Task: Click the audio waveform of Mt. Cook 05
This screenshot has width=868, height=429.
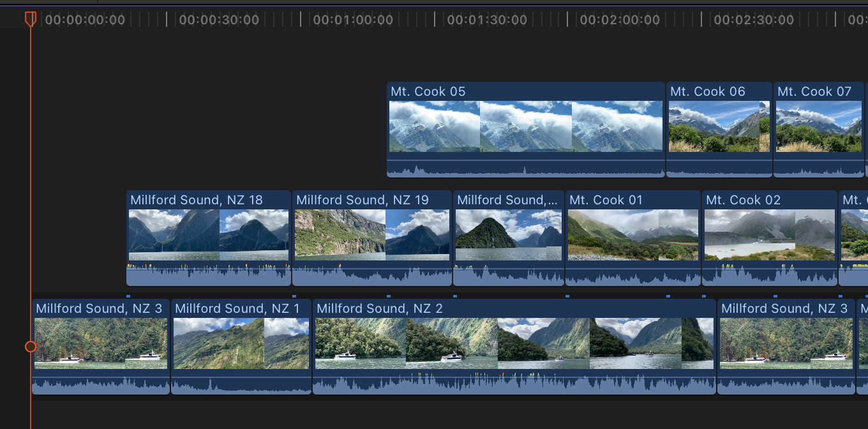Action: pyautogui.click(x=525, y=169)
